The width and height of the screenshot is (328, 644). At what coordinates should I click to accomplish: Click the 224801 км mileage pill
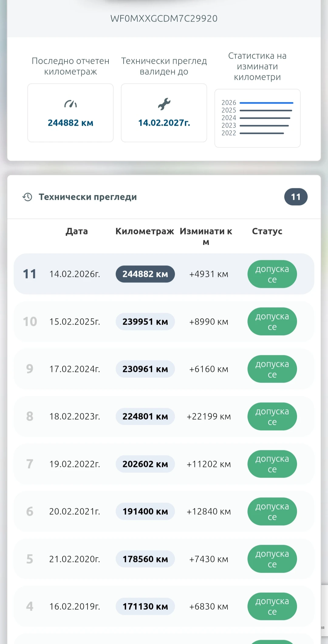[145, 416]
